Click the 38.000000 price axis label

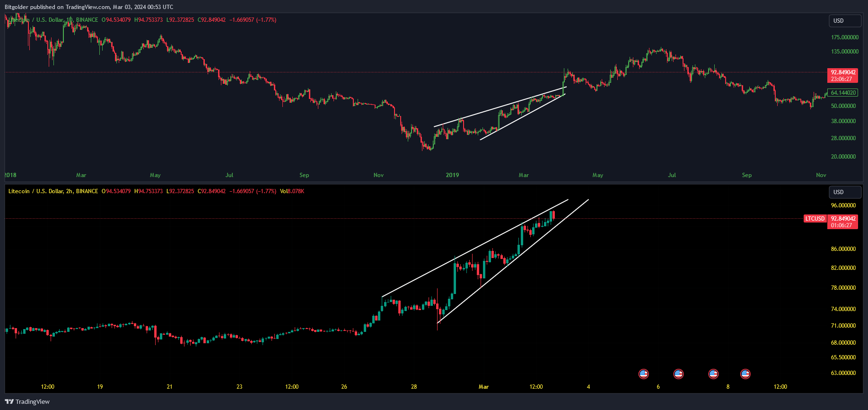pyautogui.click(x=843, y=121)
